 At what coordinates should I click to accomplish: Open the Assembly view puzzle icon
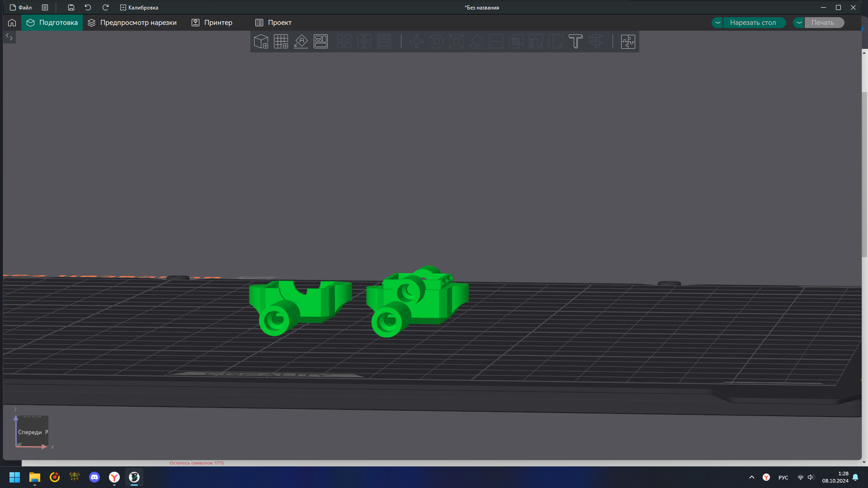click(627, 42)
